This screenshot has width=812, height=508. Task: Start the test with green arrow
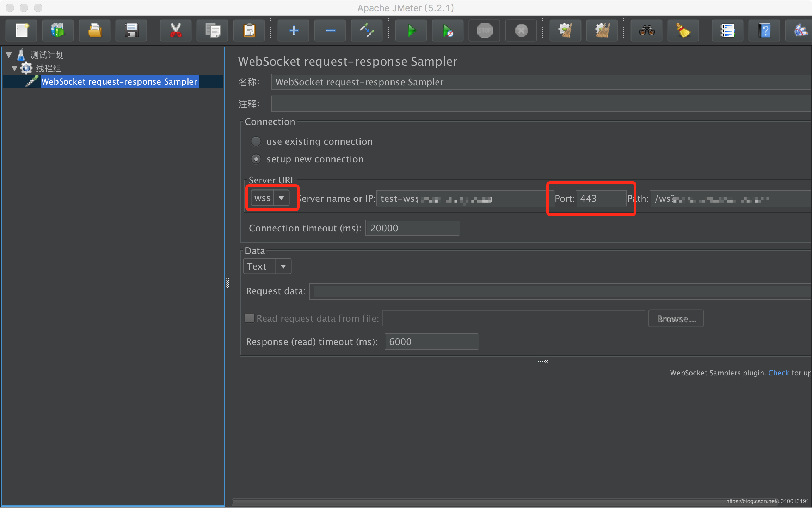pyautogui.click(x=411, y=30)
